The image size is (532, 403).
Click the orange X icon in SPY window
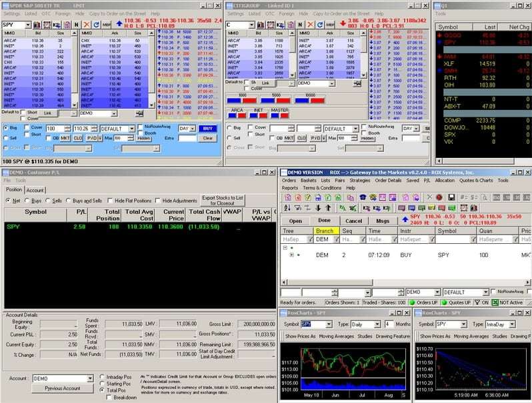(87, 25)
